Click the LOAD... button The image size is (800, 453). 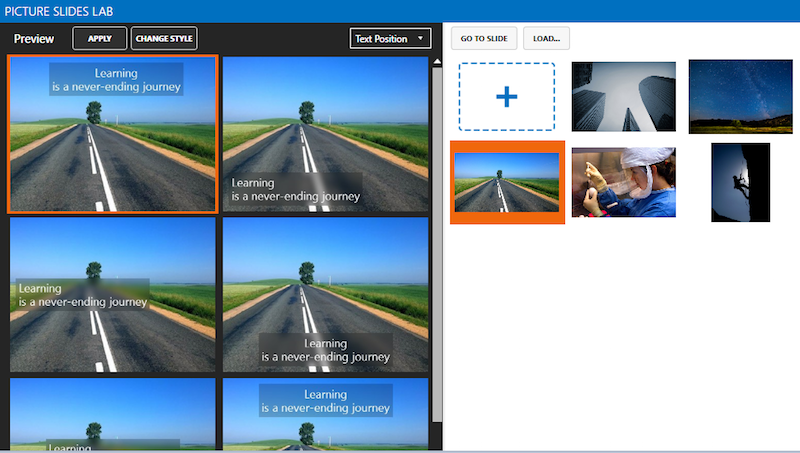click(546, 39)
